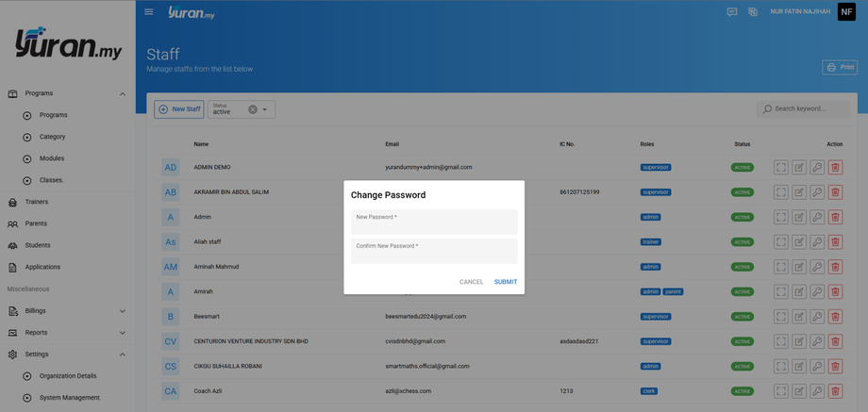The width and height of the screenshot is (868, 412).
Task: Collapse the Programs sidebar section
Action: [x=123, y=94]
